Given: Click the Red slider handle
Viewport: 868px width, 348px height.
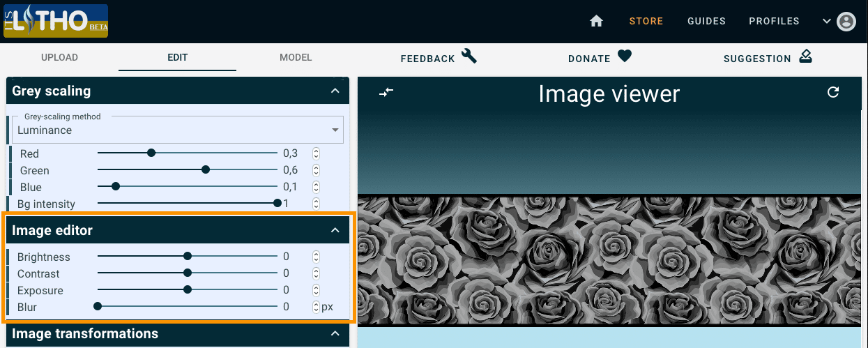Looking at the screenshot, I should (151, 153).
